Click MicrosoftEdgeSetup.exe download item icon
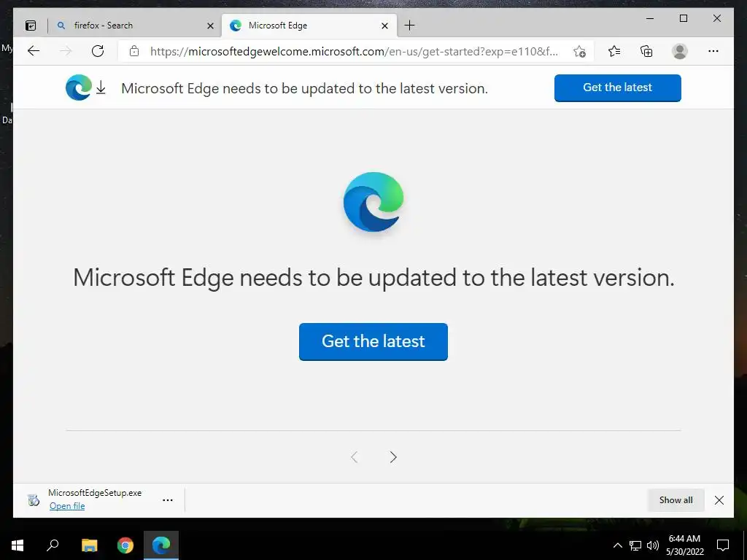Viewport: 747px width, 560px height. point(34,500)
